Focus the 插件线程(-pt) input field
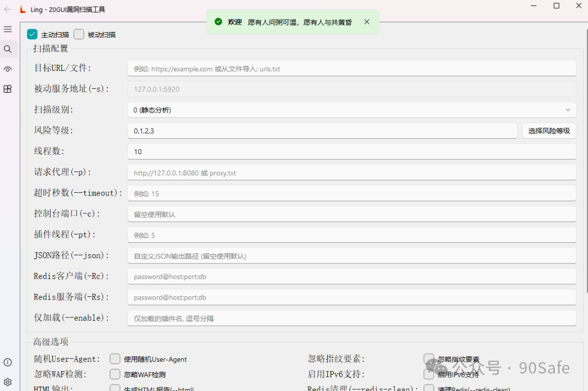Screen dimensions: 588x391 coord(352,235)
